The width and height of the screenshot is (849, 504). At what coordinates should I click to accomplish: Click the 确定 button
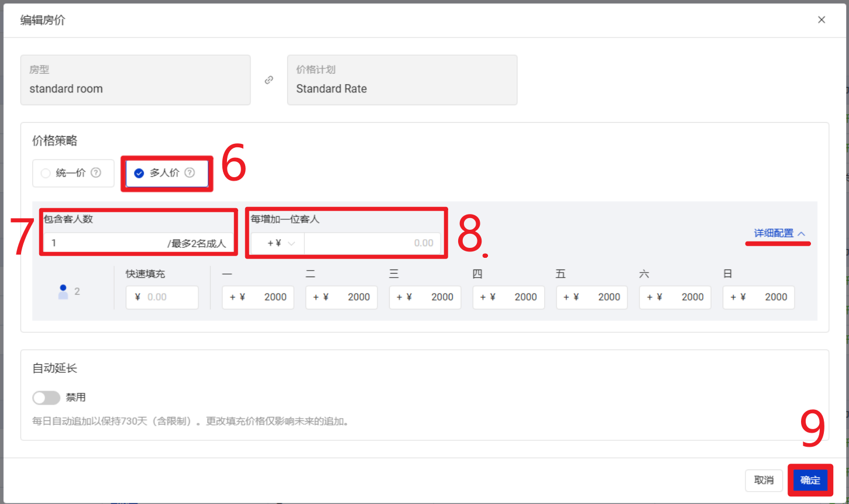pos(810,480)
